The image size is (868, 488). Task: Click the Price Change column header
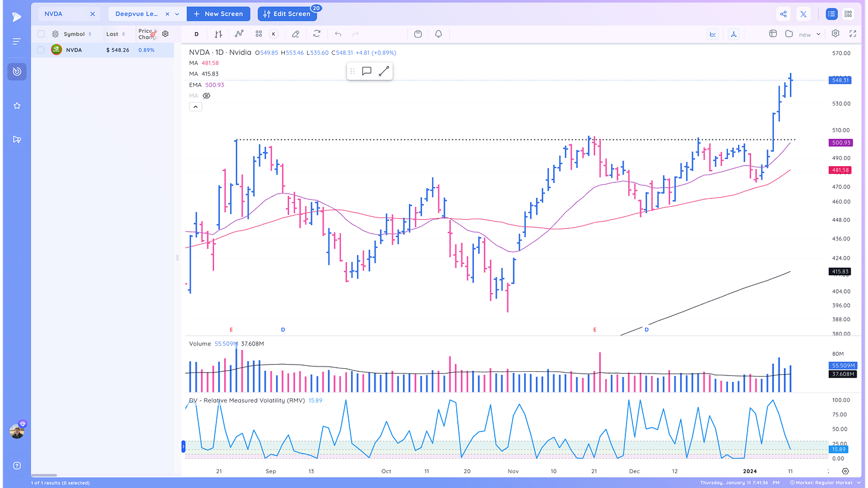[x=147, y=34]
